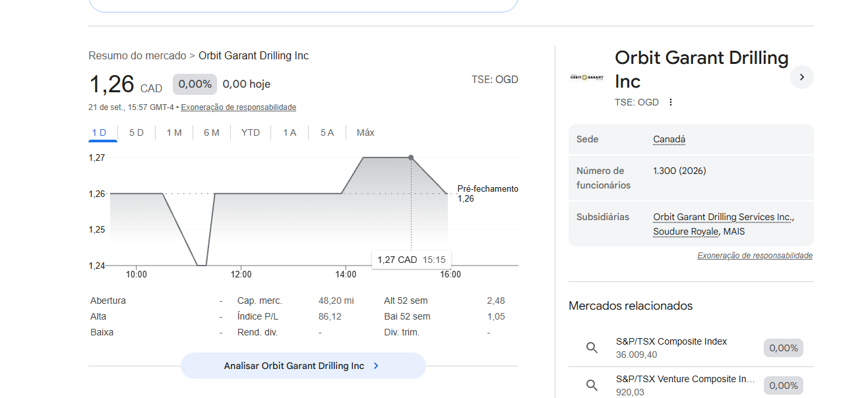
Task: Click chevron in Analisar Orbit Garant button
Action: [376, 366]
